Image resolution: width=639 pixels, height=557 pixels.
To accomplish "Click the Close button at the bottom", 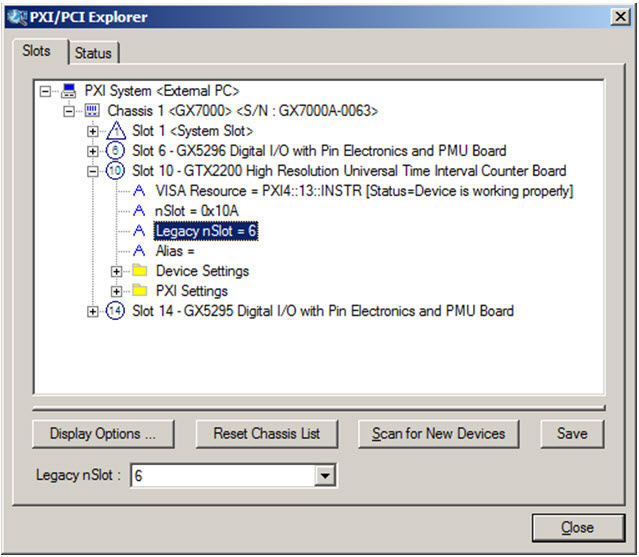I will pyautogui.click(x=578, y=528).
